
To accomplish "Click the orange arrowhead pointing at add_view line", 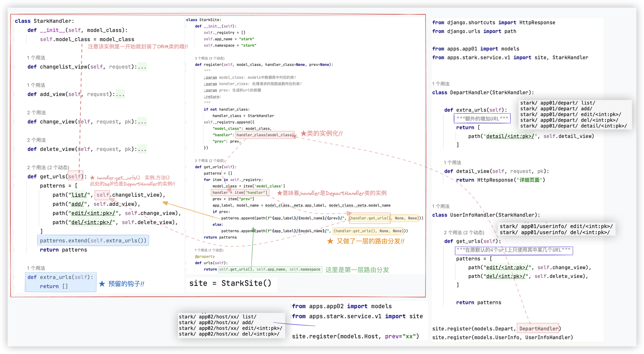I will (165, 203).
